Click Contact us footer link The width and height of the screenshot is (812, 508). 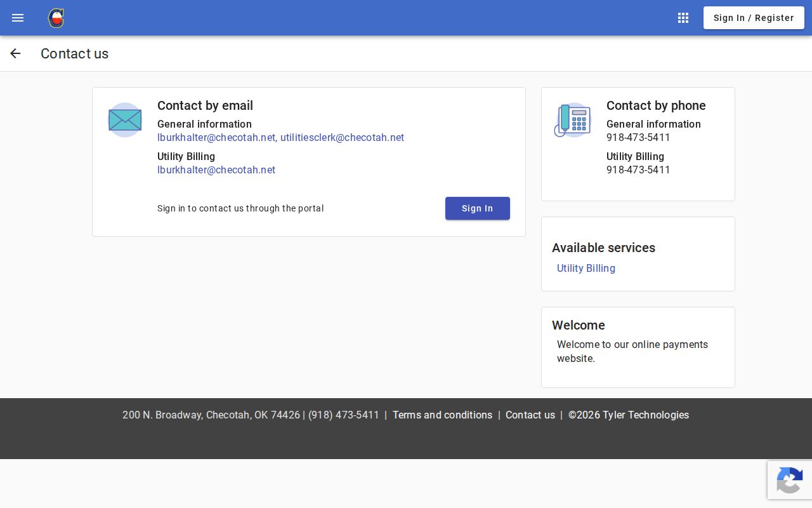pos(530,415)
